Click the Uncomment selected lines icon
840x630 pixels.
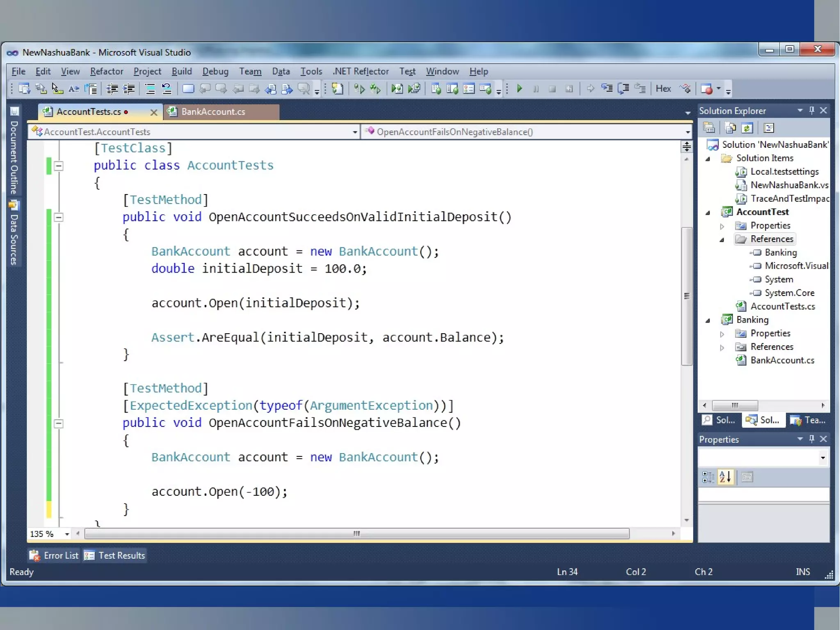tap(167, 89)
